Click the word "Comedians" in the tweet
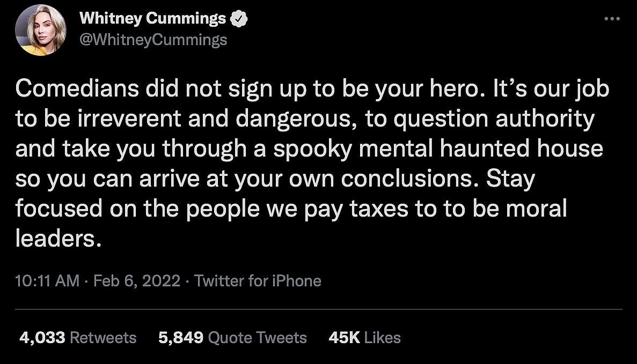This screenshot has height=364, width=637. coord(69,89)
